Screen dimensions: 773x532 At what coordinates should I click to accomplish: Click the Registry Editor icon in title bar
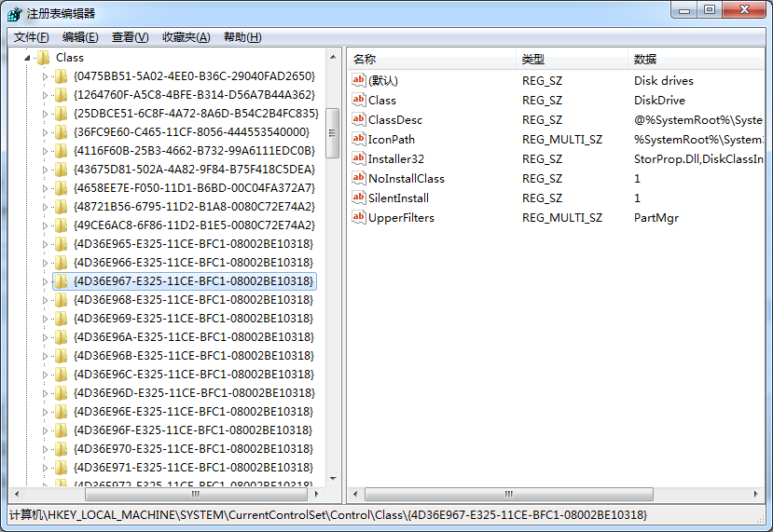coord(15,13)
